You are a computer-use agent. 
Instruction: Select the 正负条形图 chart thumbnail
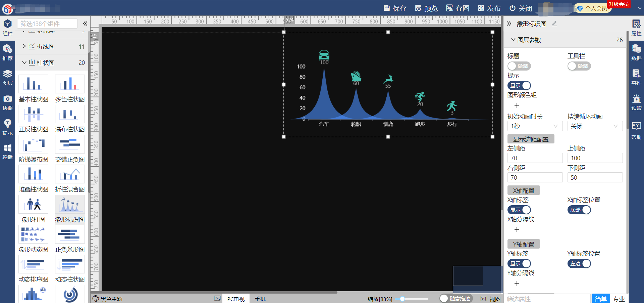(70, 234)
